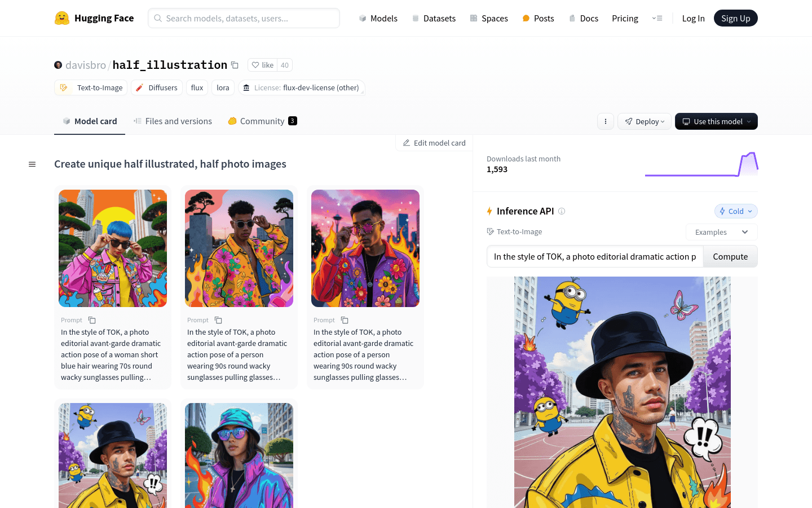Click the Compute button
The image size is (812, 508).
(x=730, y=256)
